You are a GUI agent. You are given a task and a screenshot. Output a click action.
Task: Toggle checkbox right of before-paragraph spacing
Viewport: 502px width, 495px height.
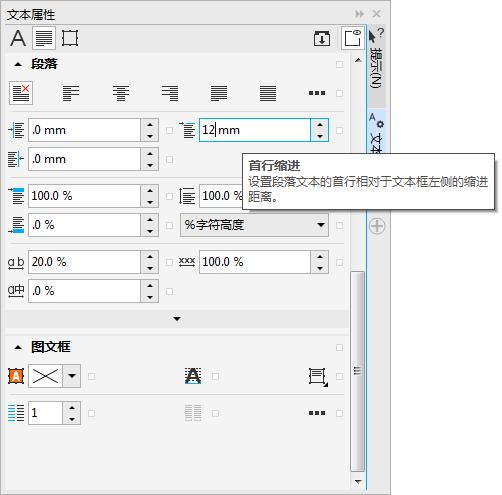coord(169,196)
